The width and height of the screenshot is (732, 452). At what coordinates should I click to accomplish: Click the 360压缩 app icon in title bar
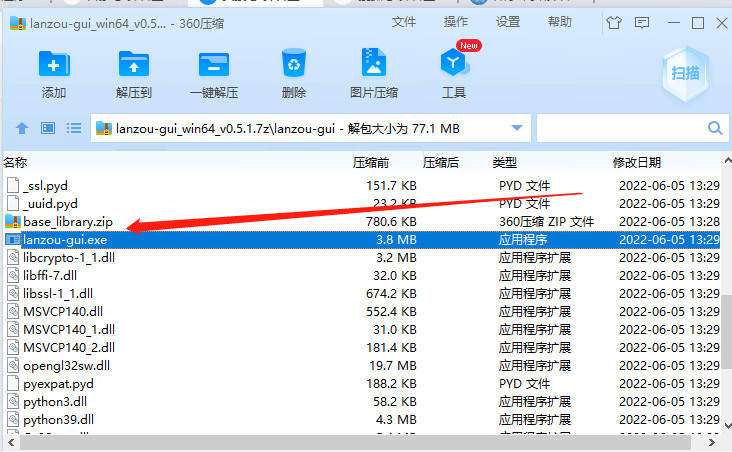coord(18,23)
